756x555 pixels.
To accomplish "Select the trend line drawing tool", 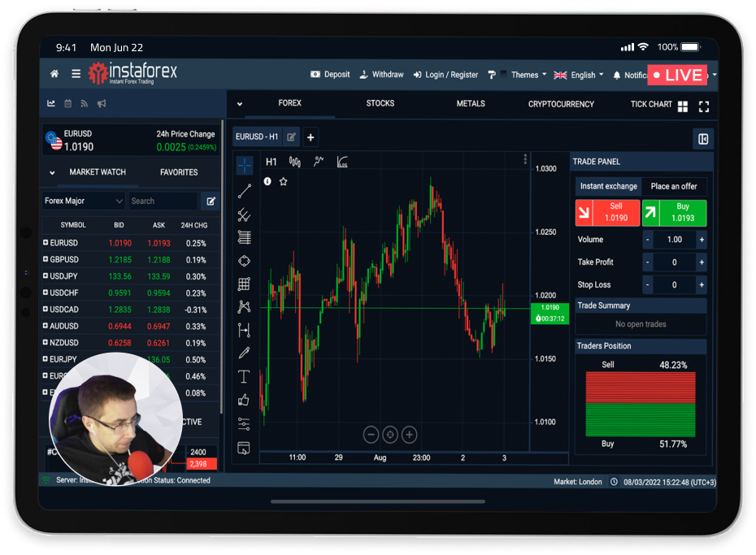I will (x=244, y=192).
